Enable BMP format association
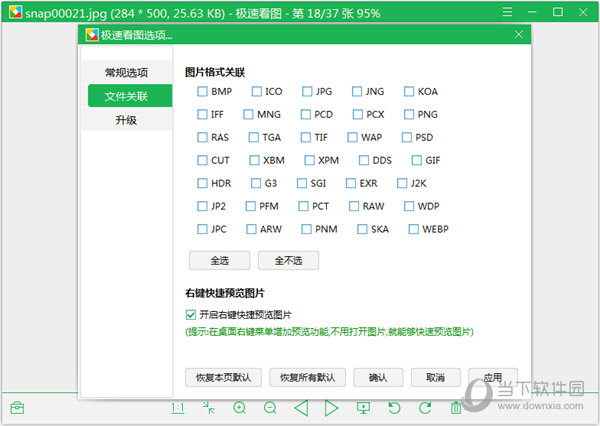This screenshot has height=426, width=600. [202, 91]
